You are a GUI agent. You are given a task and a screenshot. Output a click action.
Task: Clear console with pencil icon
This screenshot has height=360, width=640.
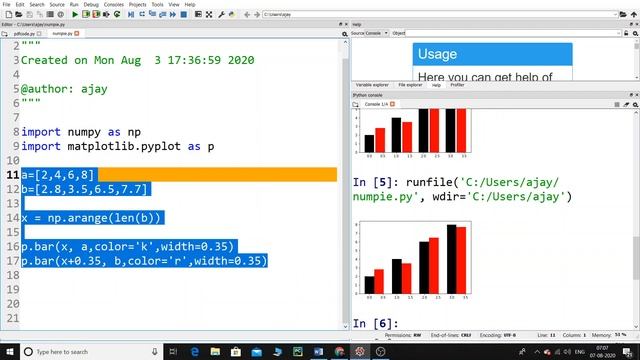626,104
